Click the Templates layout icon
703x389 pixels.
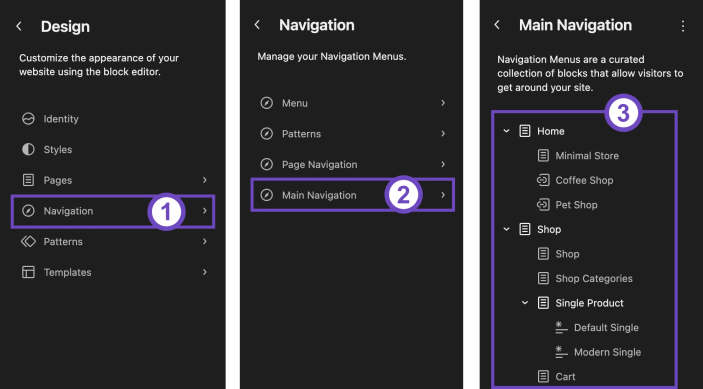[x=28, y=272]
